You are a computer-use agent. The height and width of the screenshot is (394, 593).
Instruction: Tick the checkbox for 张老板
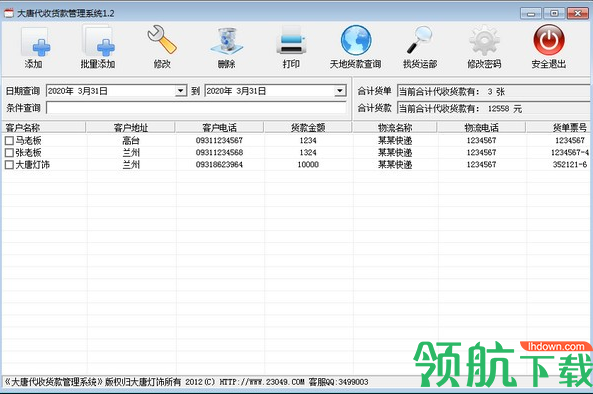tap(9, 153)
